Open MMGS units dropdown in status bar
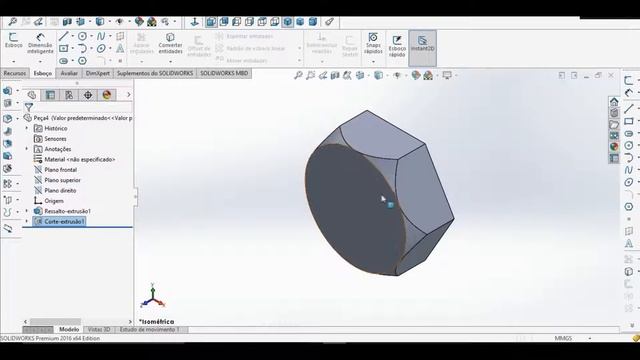The width and height of the screenshot is (640, 360). (x=589, y=338)
